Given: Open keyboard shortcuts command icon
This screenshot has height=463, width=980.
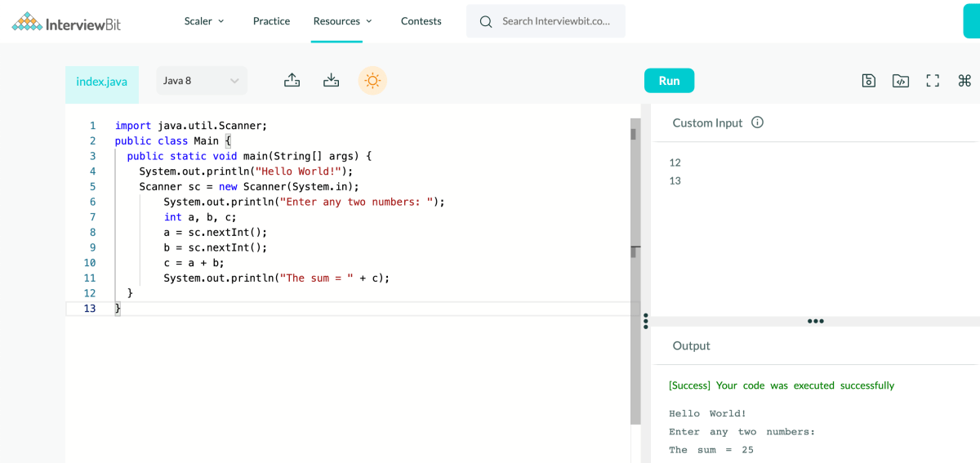Looking at the screenshot, I should (x=964, y=80).
